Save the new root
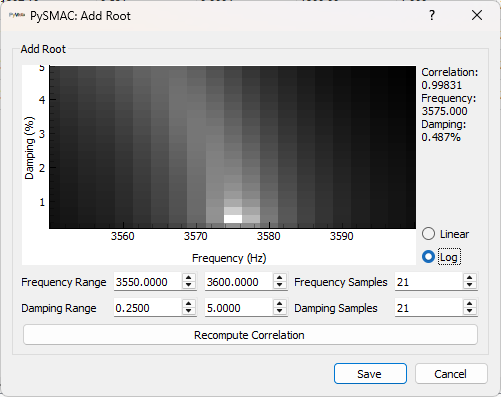Image resolution: width=501 pixels, height=397 pixels. [x=370, y=374]
